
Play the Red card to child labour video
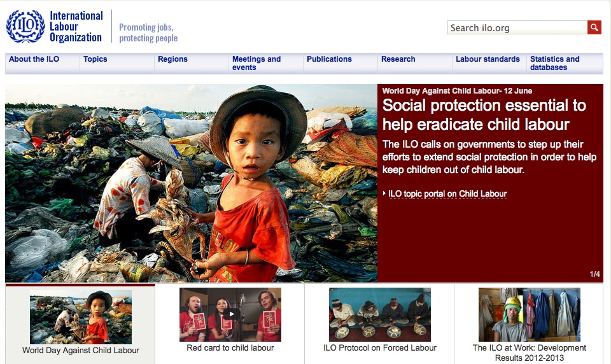click(232, 314)
